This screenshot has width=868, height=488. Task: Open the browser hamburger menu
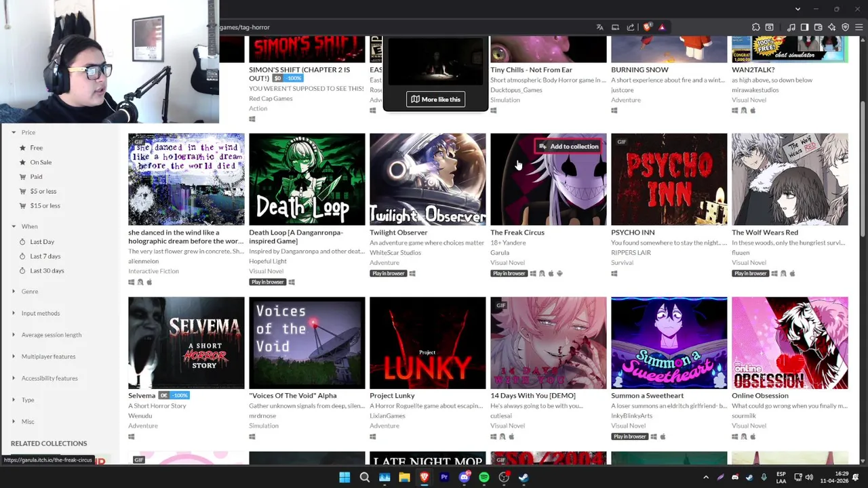click(859, 27)
